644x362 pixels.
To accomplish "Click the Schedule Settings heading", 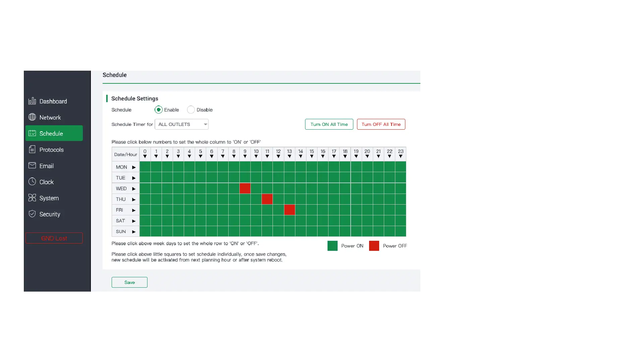I will (x=135, y=98).
